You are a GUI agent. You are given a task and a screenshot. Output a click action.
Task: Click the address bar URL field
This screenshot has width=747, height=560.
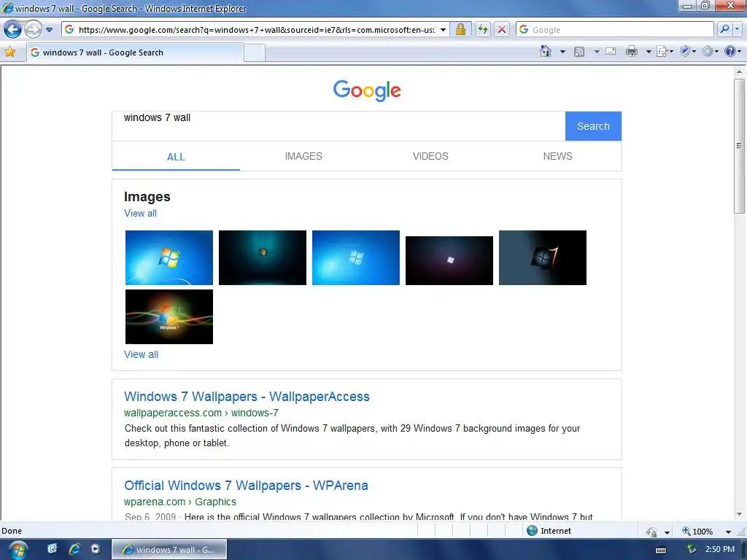[256, 29]
